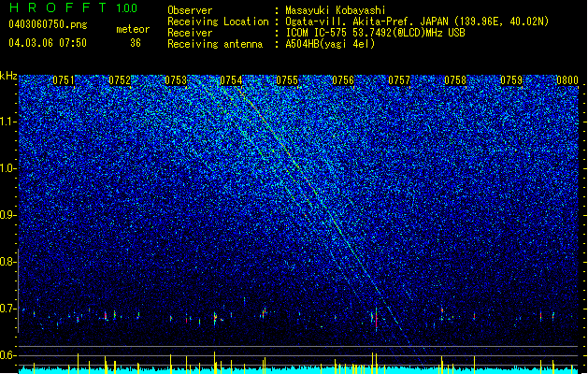Click the 0754 time marker

tap(232, 80)
